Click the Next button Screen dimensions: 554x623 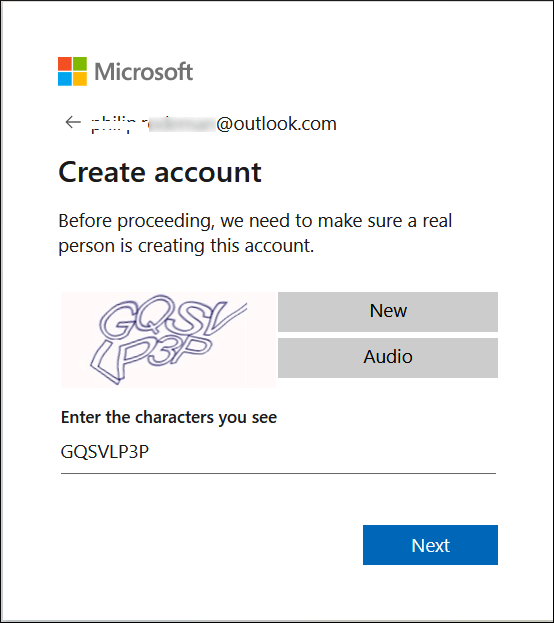[x=430, y=545]
